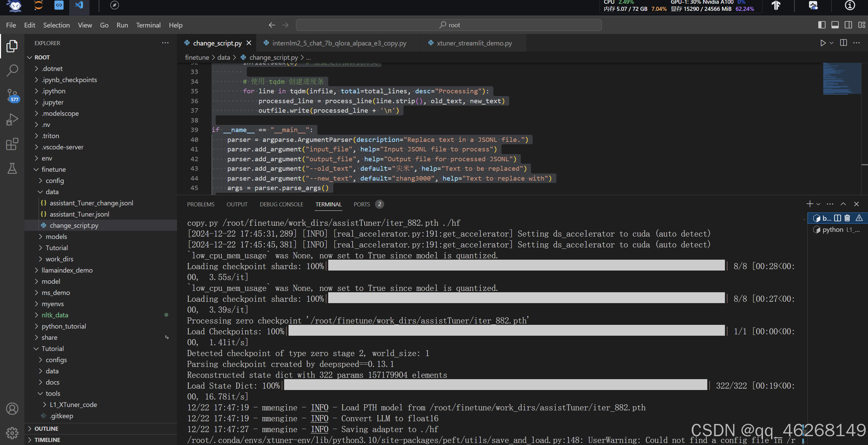This screenshot has height=445, width=868.
Task: Toggle the bottom panel visibility
Action: (835, 25)
